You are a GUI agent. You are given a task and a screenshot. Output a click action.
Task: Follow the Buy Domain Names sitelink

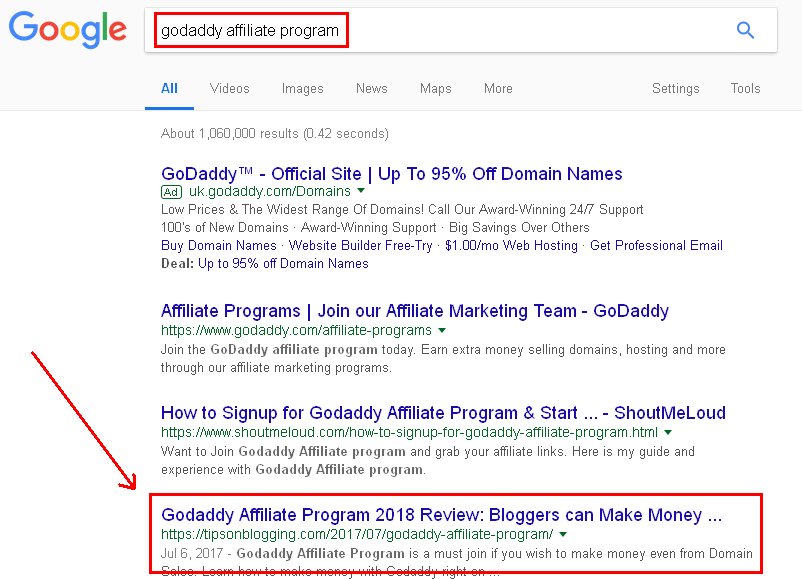(219, 246)
